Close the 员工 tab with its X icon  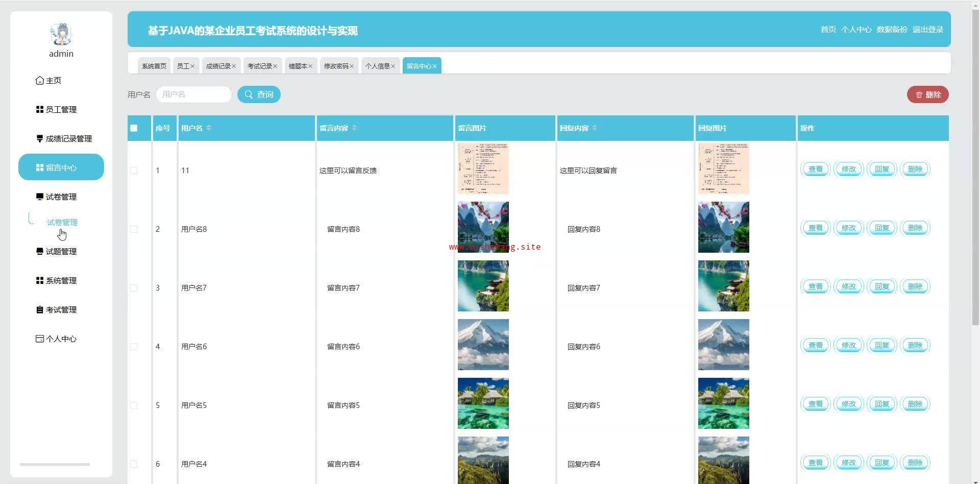pos(192,66)
